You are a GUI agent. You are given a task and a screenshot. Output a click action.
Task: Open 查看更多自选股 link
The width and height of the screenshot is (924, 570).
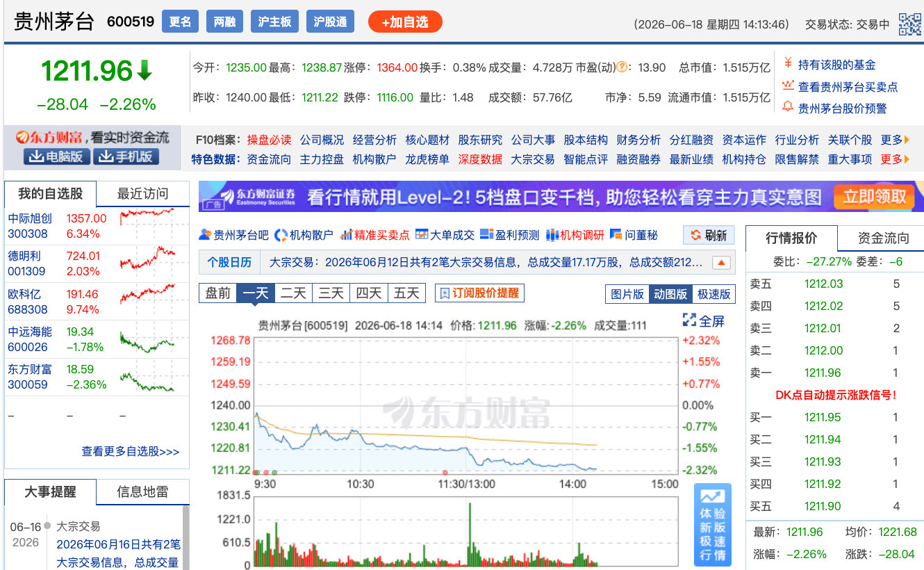point(131,452)
